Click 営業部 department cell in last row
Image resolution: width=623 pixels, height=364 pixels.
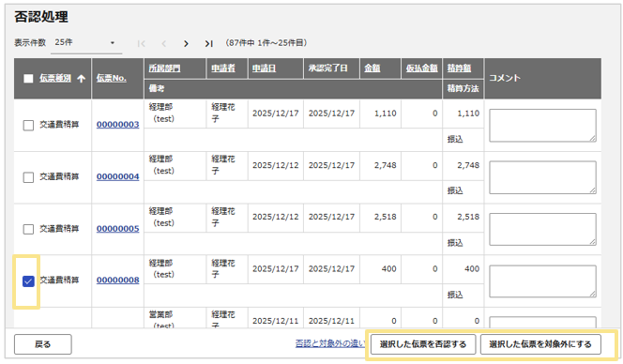click(160, 314)
